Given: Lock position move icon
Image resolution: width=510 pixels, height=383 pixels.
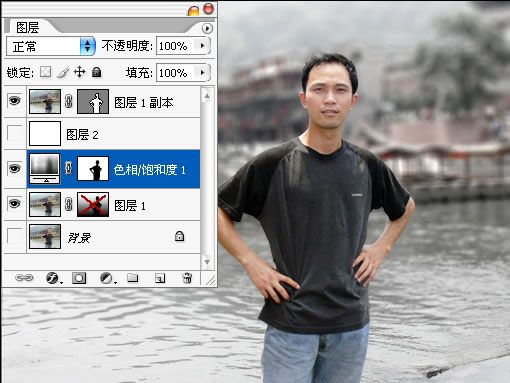Looking at the screenshot, I should tap(79, 72).
